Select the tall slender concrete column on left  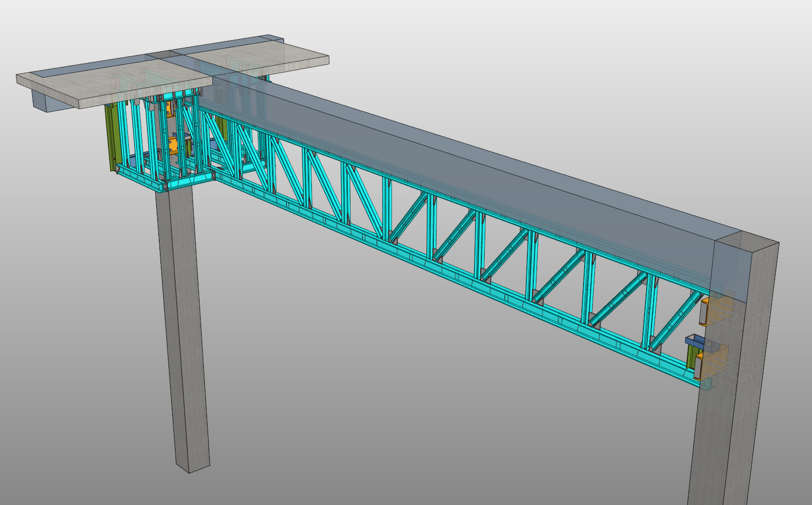[x=185, y=332]
